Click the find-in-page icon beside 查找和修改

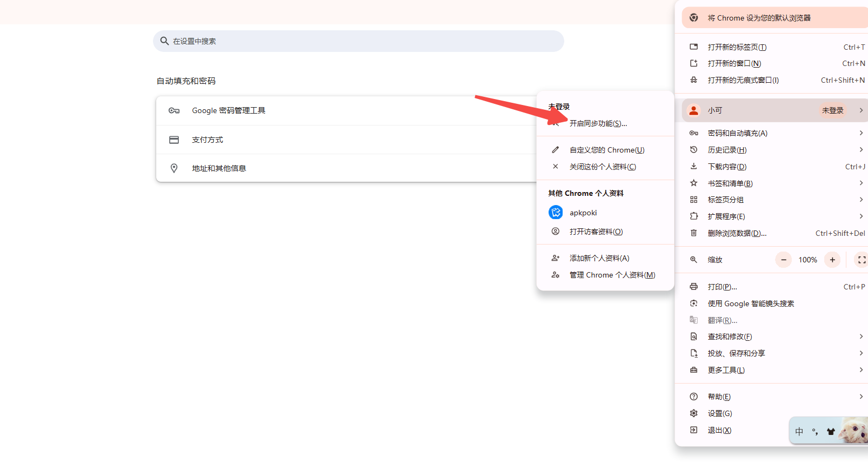tap(694, 337)
